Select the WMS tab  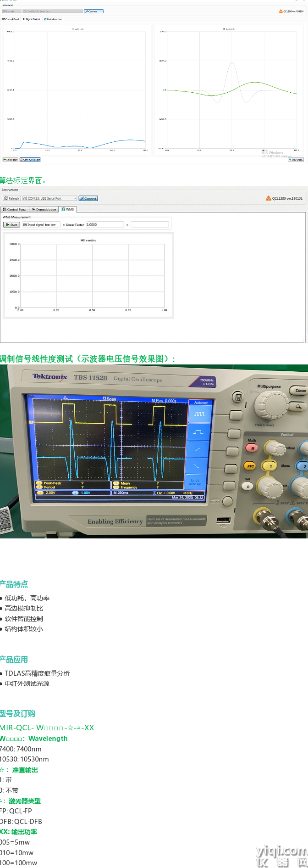(68, 209)
